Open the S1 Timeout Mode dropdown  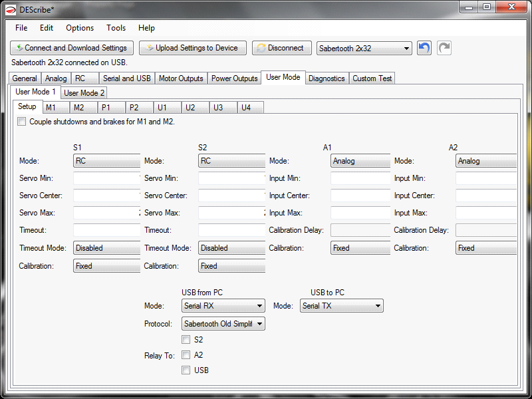click(106, 248)
